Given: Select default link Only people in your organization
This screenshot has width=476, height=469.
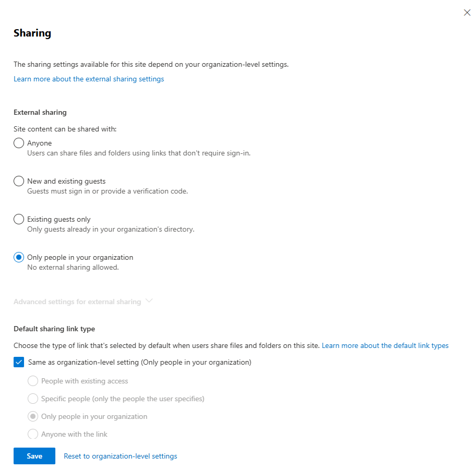Looking at the screenshot, I should point(33,416).
